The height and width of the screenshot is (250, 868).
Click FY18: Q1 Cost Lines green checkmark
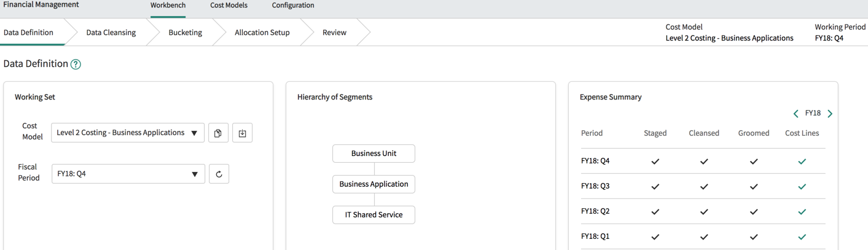point(802,237)
